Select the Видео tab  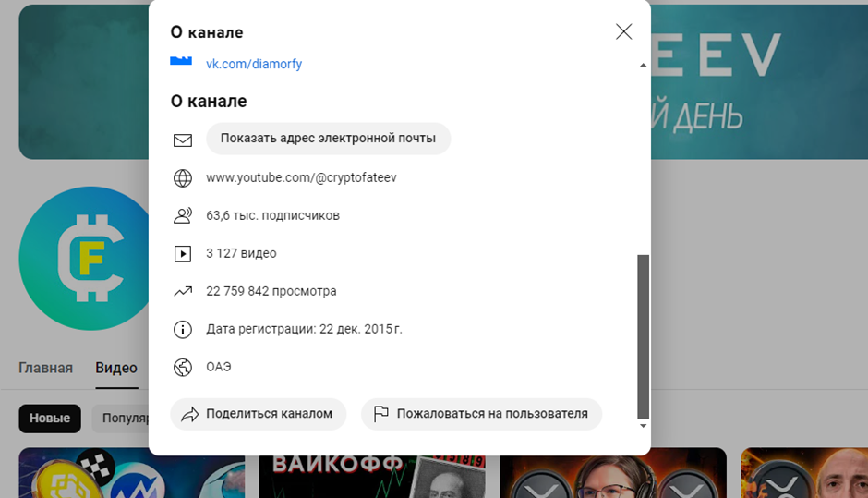coord(116,368)
